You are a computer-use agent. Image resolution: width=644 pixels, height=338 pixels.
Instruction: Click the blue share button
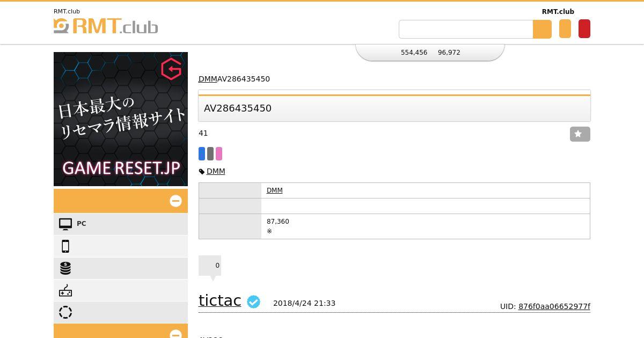pos(202,154)
